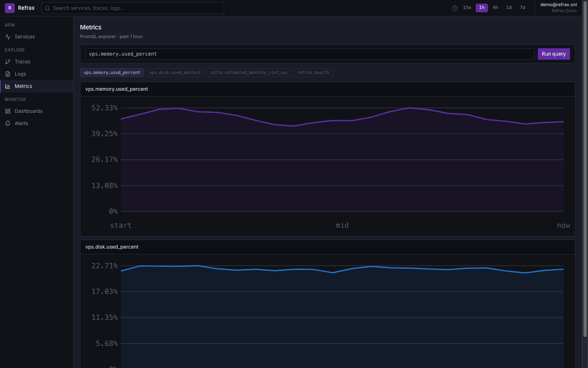Click the 22.71% axis label
The width and height of the screenshot is (588, 368).
pyautogui.click(x=105, y=266)
